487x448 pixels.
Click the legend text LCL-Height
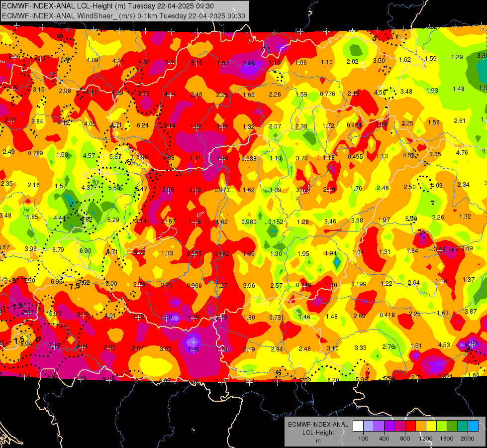[318, 433]
